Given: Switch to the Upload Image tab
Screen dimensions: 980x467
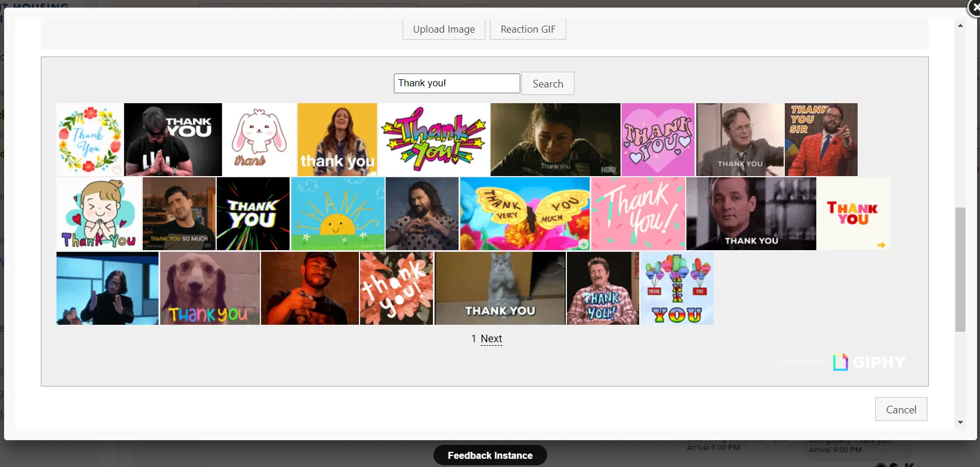Looking at the screenshot, I should (444, 29).
